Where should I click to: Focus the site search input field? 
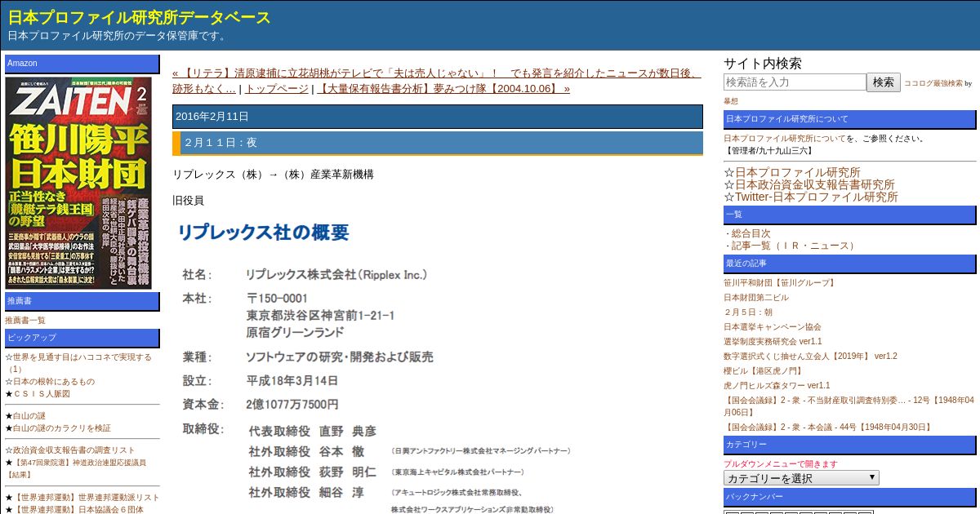coord(795,82)
